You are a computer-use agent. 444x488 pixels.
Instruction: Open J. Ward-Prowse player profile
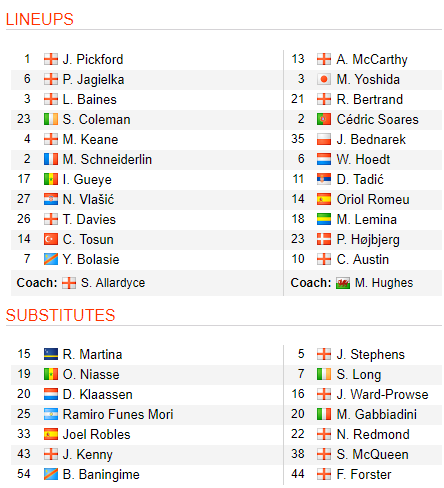point(382,394)
